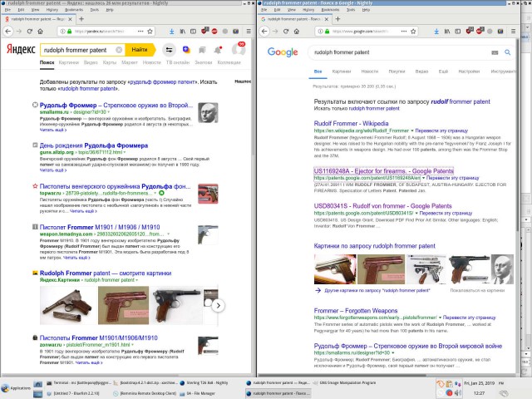Bookmark the Google page with the star
The width and height of the screenshot is (532, 399).
413,32
